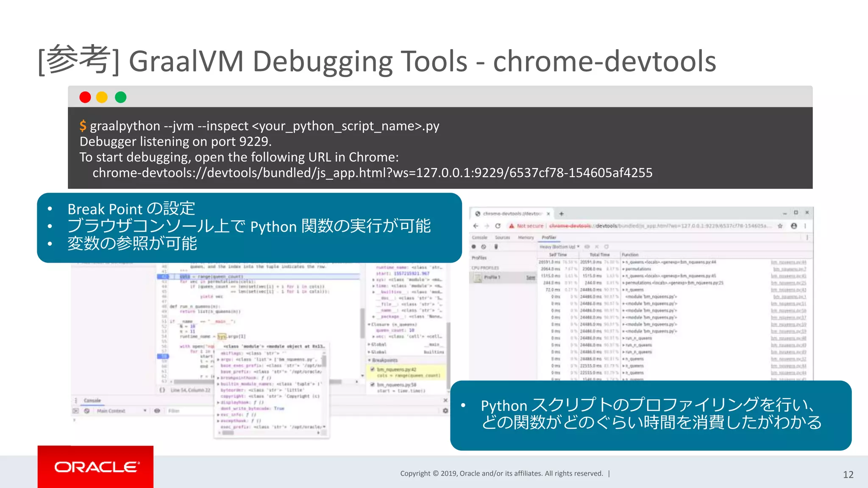The image size is (868, 488).
Task: Toggle the bm_nqueens.py:58 breakpoint checkbox
Action: pos(373,385)
